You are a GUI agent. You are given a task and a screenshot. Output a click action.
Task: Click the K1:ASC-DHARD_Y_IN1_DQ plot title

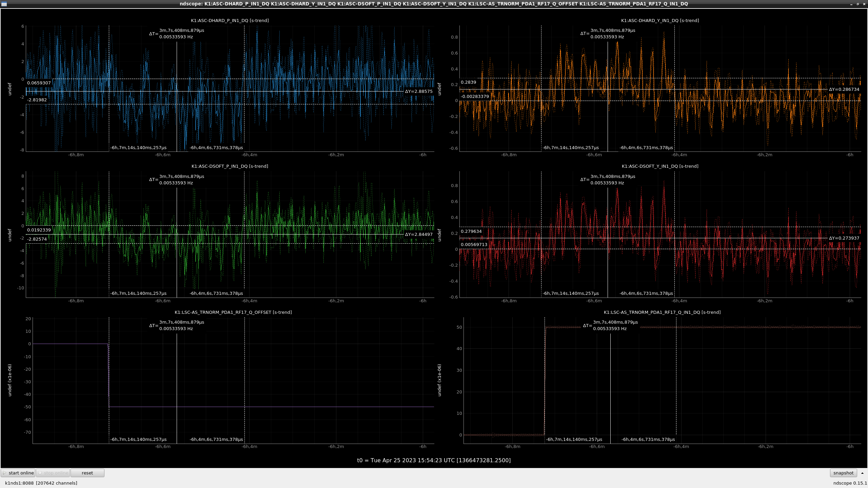click(660, 20)
